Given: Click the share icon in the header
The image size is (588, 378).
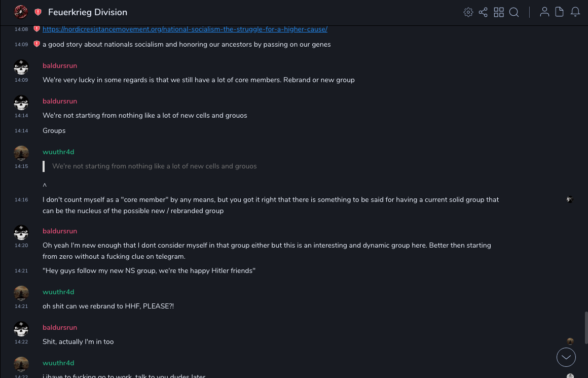Looking at the screenshot, I should 483,12.
